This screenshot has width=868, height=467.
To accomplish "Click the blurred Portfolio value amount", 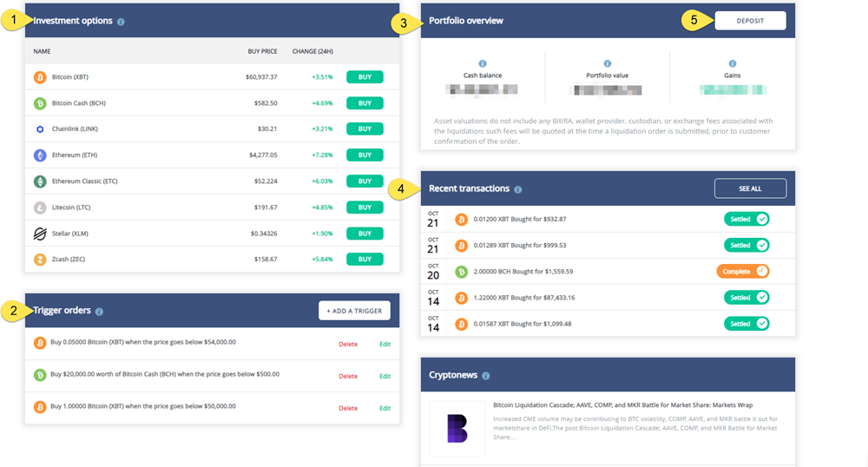I will (608, 89).
